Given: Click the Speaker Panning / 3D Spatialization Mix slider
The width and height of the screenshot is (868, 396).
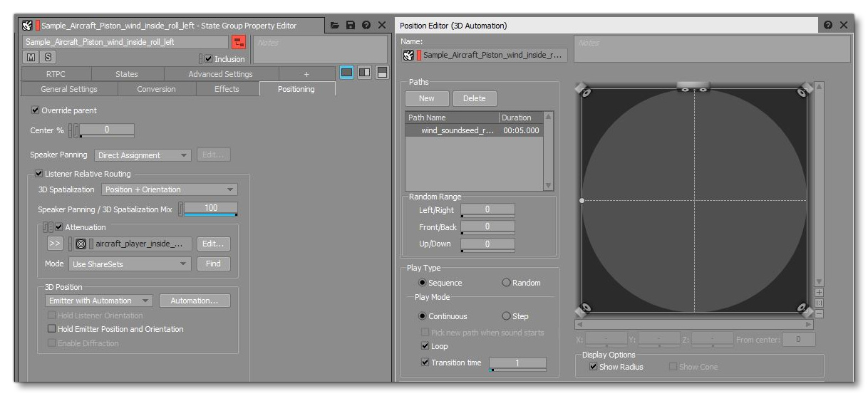Looking at the screenshot, I should 210,208.
